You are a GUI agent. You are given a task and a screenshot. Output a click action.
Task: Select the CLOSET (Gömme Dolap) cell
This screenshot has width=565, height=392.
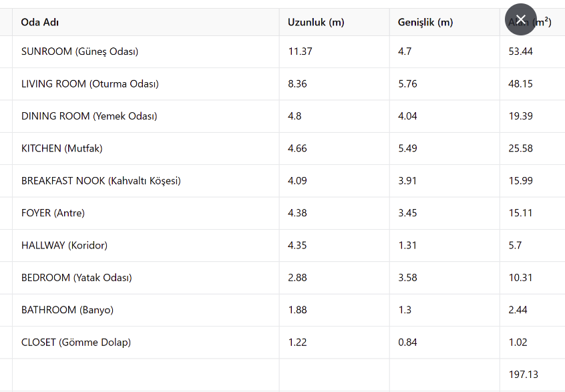(x=76, y=343)
